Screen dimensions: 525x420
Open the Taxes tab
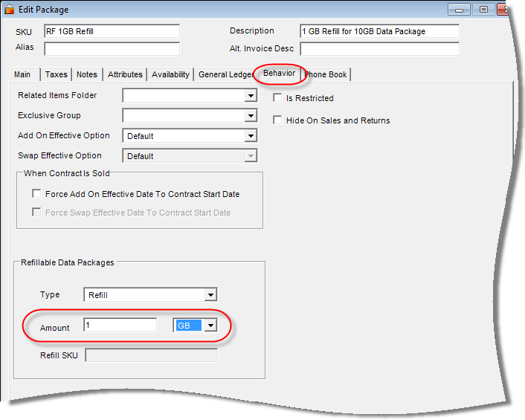tap(56, 74)
